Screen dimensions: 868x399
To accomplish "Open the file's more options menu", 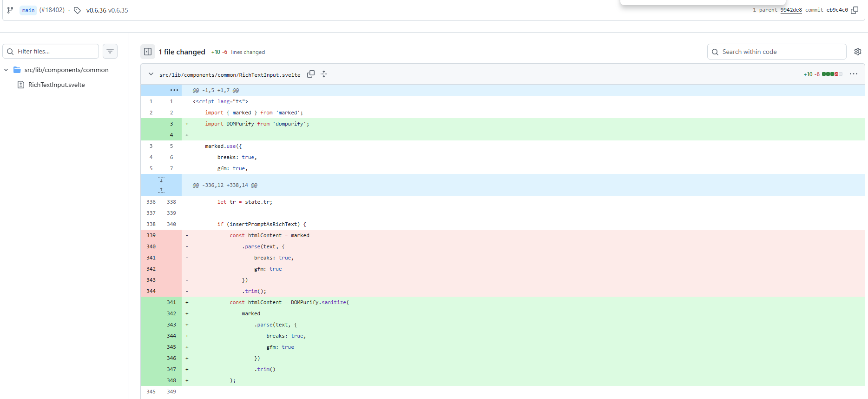I will tap(854, 74).
